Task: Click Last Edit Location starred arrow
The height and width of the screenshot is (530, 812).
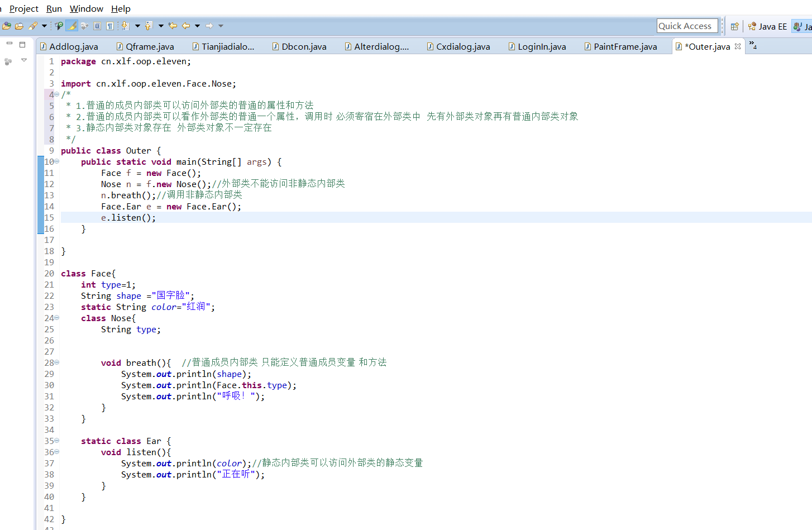Action: pyautogui.click(x=173, y=26)
